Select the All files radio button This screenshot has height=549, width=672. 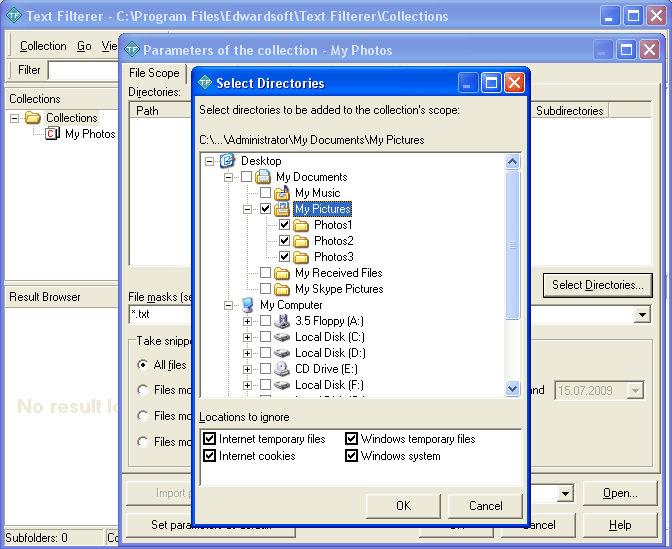(143, 365)
